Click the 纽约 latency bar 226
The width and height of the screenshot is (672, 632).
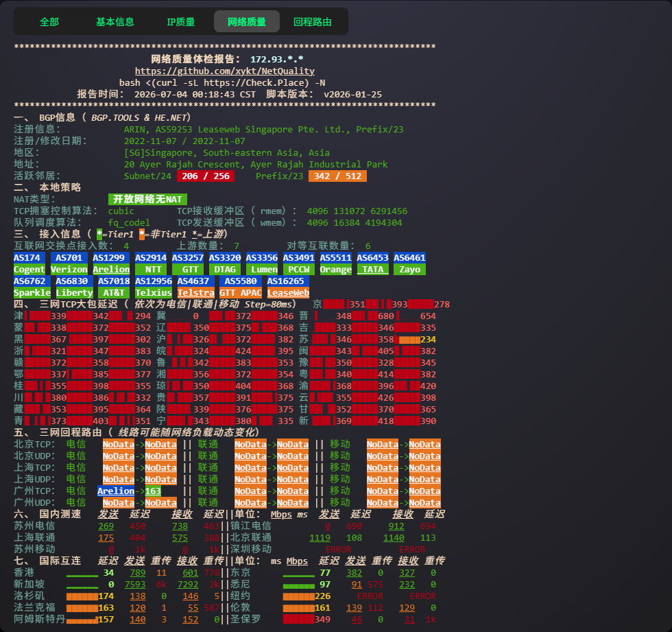pos(307,596)
